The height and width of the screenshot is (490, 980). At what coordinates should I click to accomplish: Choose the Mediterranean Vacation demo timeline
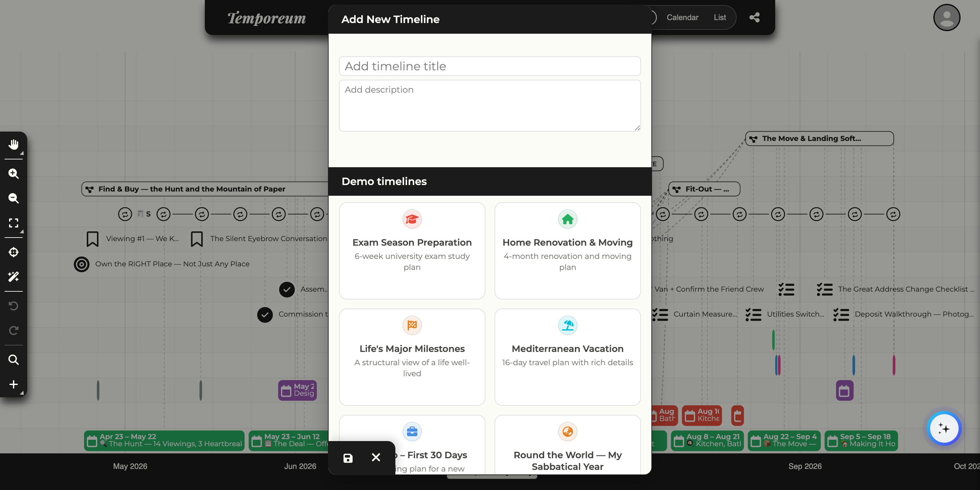tap(567, 357)
